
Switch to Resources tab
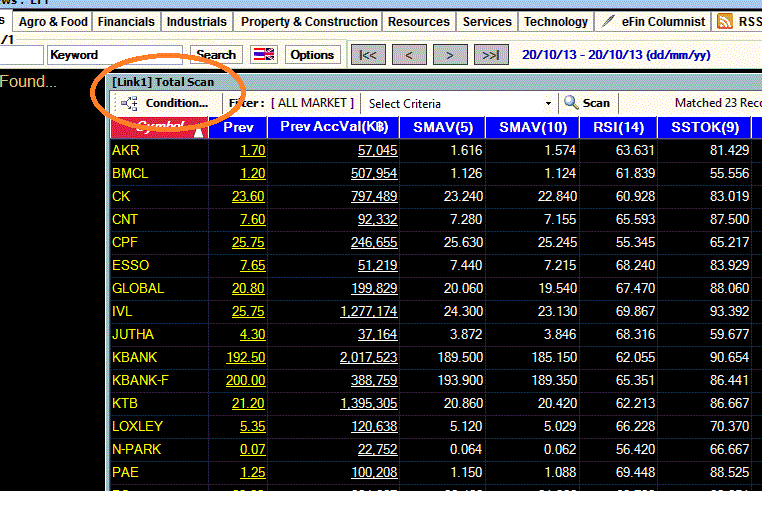point(418,22)
